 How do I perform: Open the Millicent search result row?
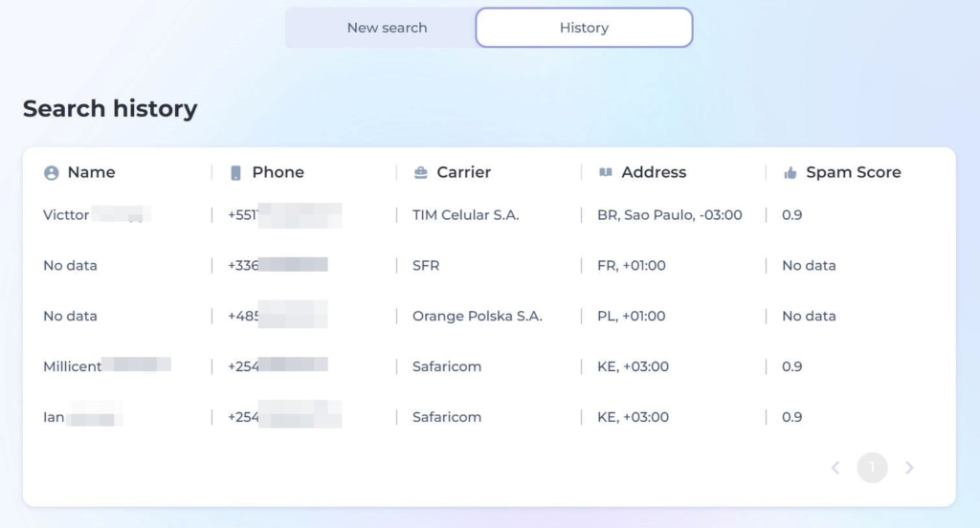coord(489,366)
